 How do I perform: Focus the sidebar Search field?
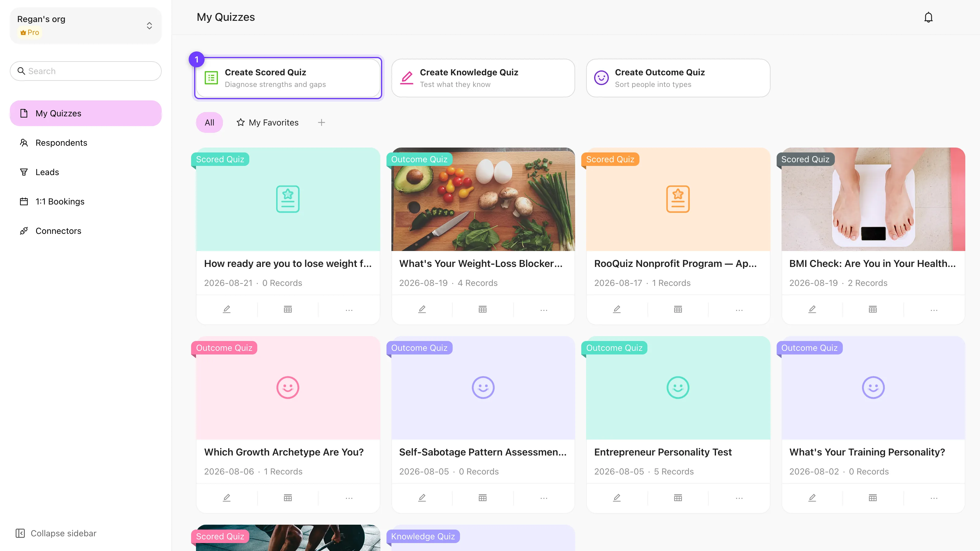pyautogui.click(x=86, y=71)
